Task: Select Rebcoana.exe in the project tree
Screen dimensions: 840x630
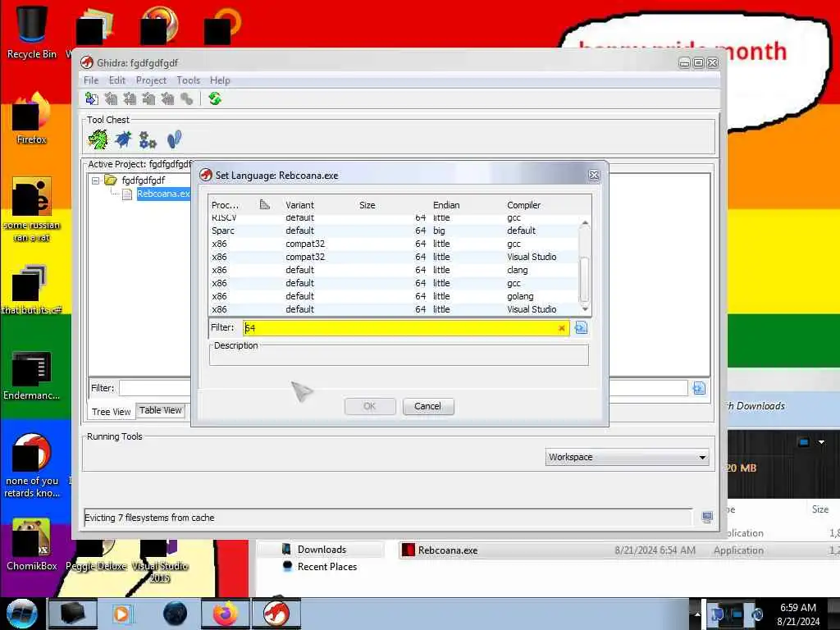Action: point(163,194)
